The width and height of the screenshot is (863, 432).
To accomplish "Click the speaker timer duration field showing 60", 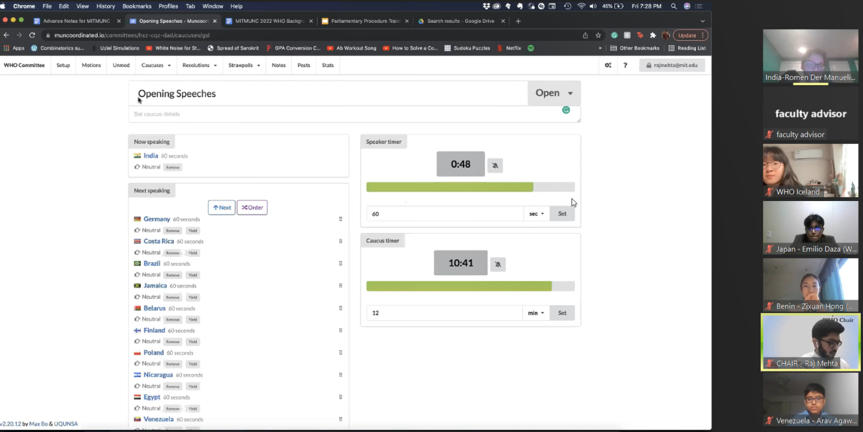I will (445, 214).
